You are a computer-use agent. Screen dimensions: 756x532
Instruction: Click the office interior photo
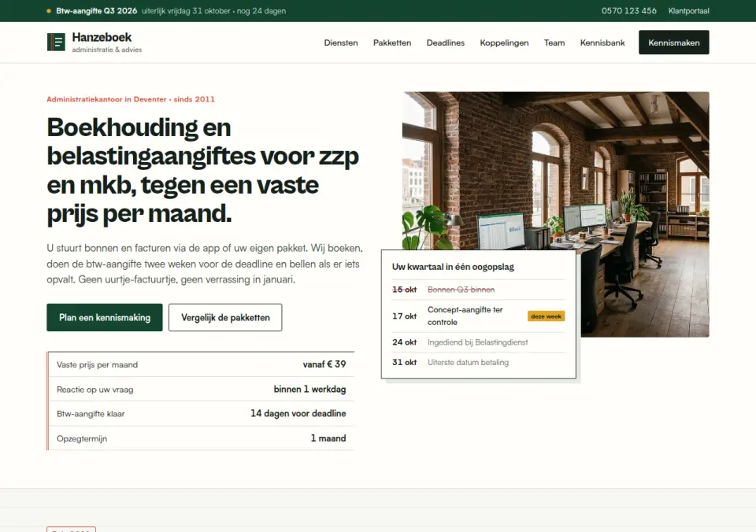click(555, 171)
